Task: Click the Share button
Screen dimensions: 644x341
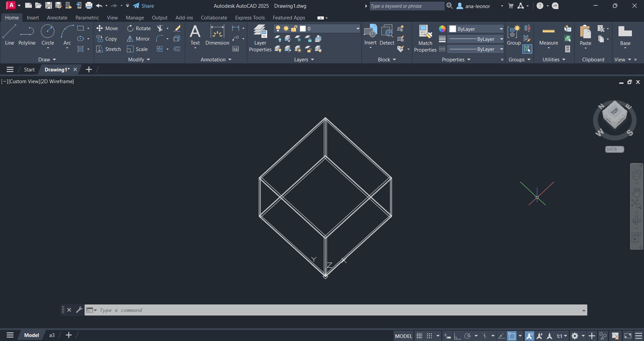Action: [144, 6]
